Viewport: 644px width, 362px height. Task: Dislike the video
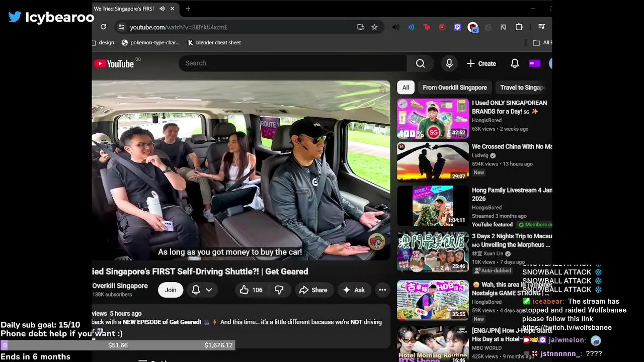pos(279,290)
